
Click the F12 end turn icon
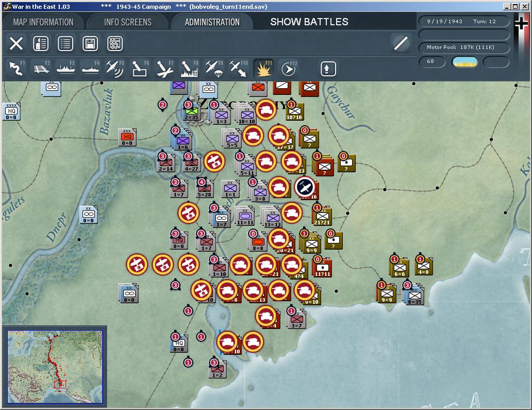(x=289, y=69)
